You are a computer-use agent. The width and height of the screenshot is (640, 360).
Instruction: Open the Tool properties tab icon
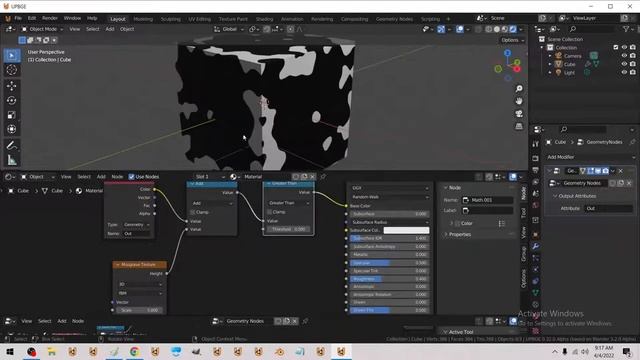(536, 144)
